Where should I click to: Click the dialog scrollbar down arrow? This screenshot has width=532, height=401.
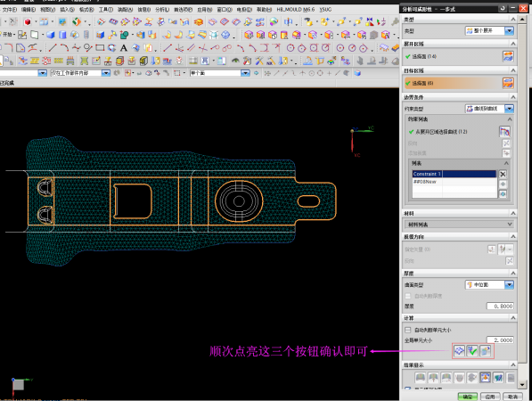pyautogui.click(x=522, y=385)
